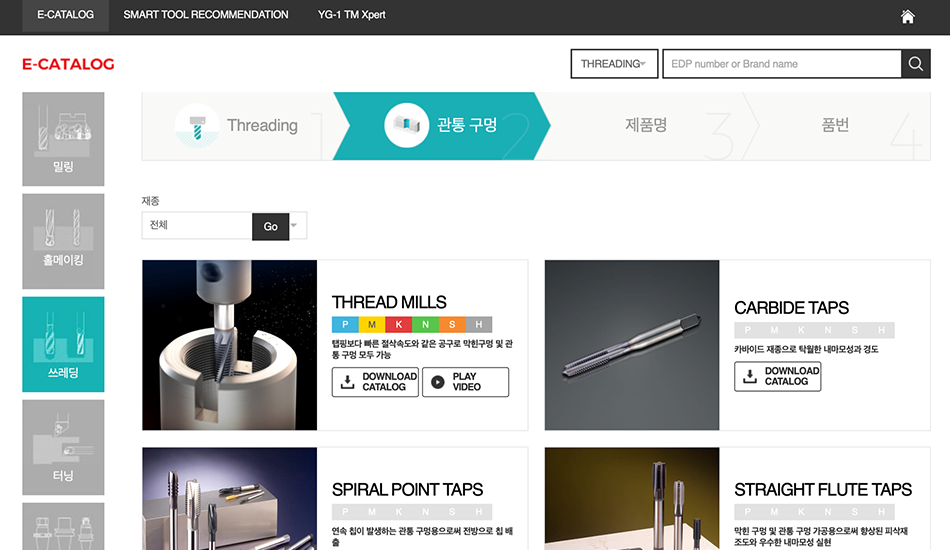Image resolution: width=950 pixels, height=550 pixels.
Task: Click the search magnifier icon
Action: 915,64
